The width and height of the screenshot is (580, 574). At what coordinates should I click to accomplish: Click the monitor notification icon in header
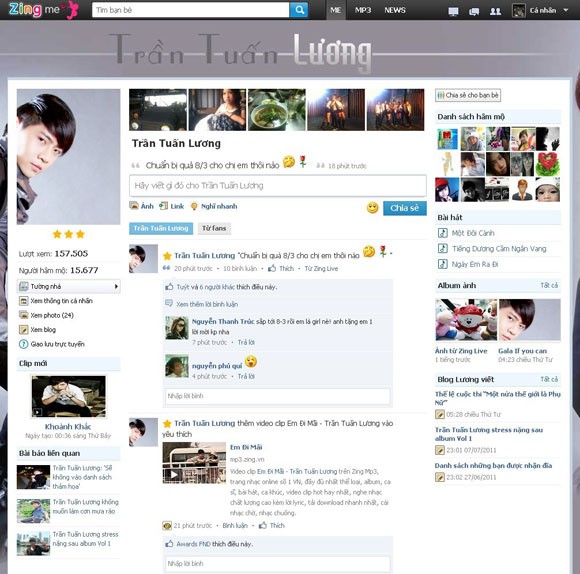click(453, 11)
